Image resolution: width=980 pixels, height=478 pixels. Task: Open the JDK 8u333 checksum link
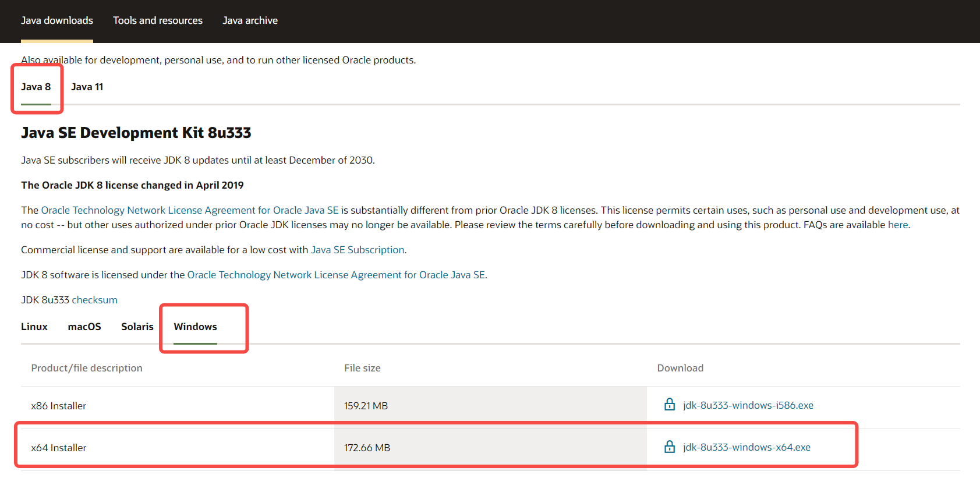pyautogui.click(x=94, y=300)
